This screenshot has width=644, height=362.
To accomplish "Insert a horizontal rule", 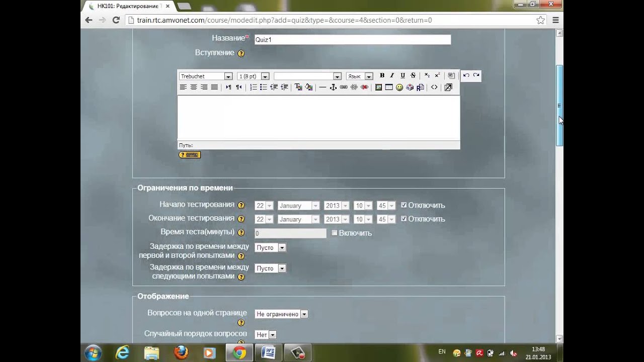I will click(x=323, y=87).
